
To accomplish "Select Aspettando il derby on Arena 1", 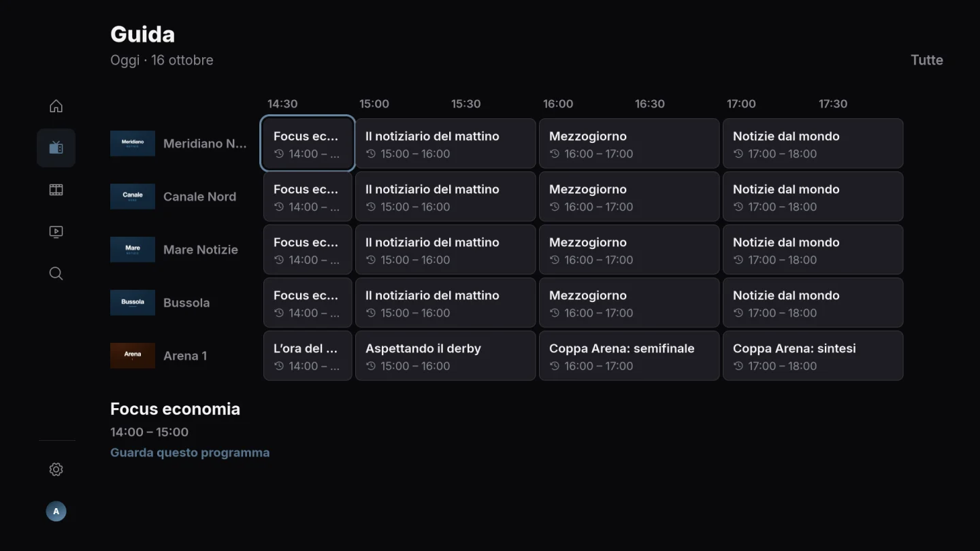I will [x=446, y=356].
